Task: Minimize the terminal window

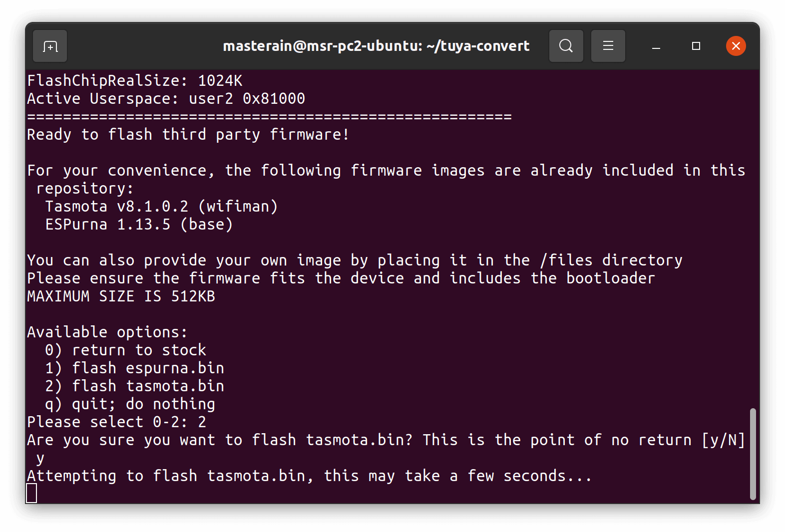Action: click(x=656, y=46)
